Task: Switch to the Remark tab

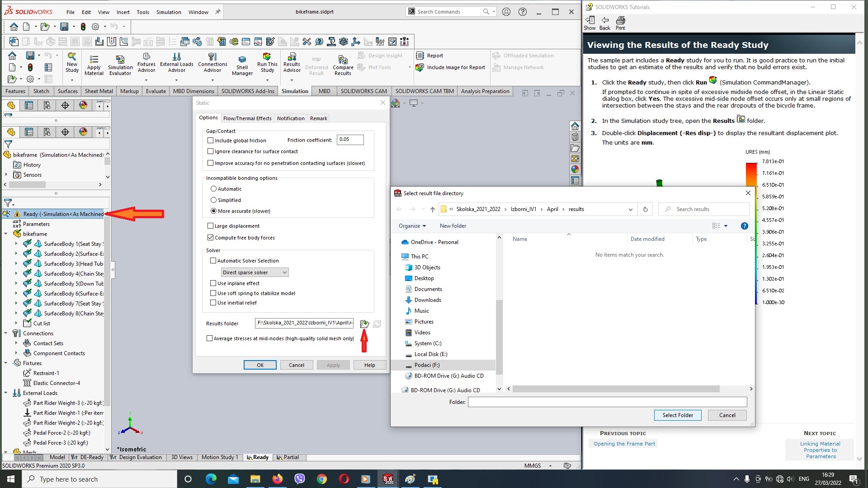Action: click(x=319, y=118)
